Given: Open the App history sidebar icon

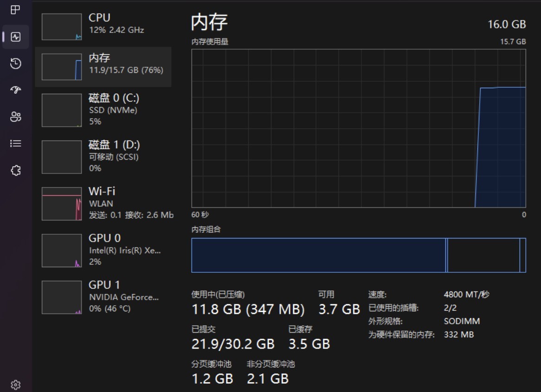Looking at the screenshot, I should [x=16, y=64].
